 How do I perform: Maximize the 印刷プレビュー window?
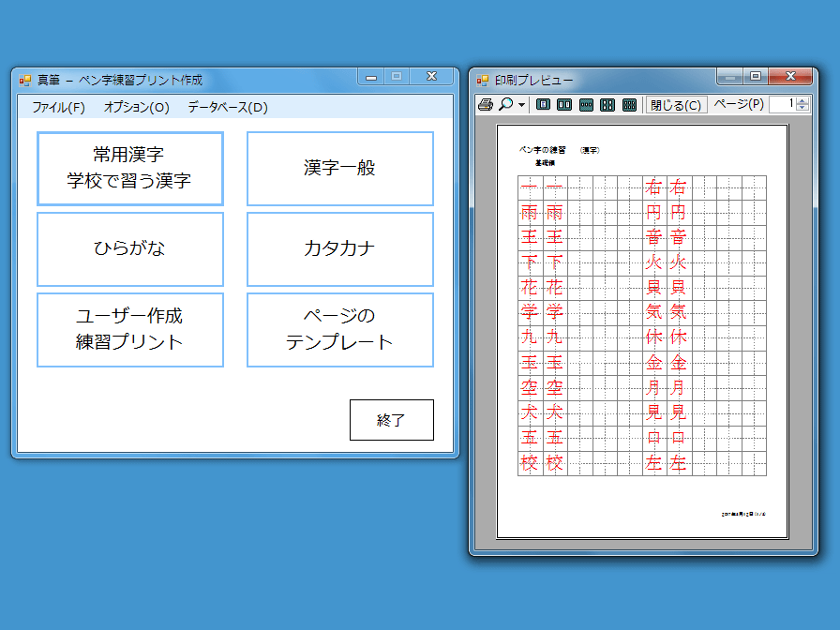click(756, 76)
